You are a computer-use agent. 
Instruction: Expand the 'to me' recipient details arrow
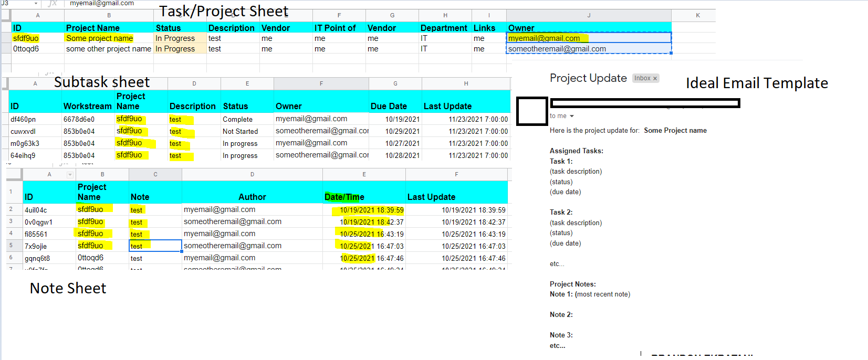[572, 116]
